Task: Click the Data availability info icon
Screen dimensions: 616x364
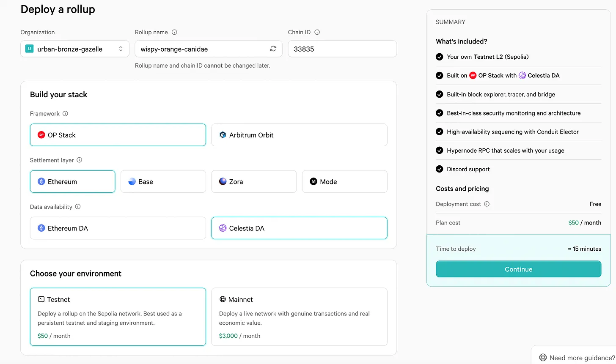Action: [x=78, y=206]
